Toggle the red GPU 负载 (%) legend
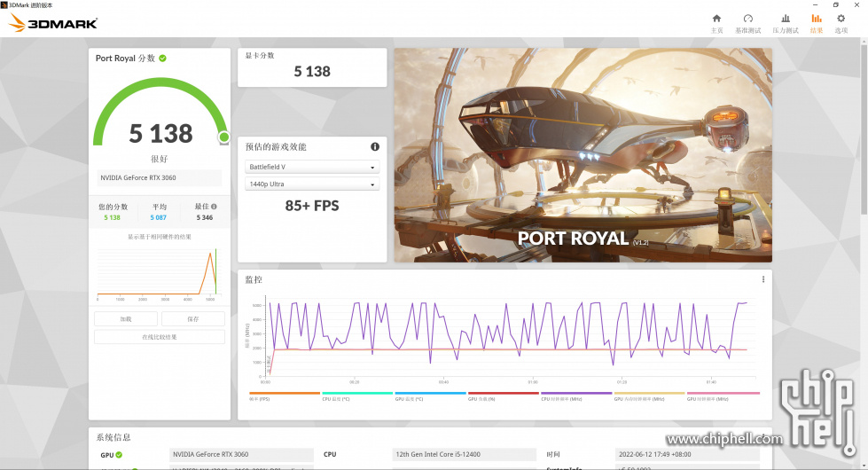This screenshot has height=470, width=868. [x=503, y=396]
